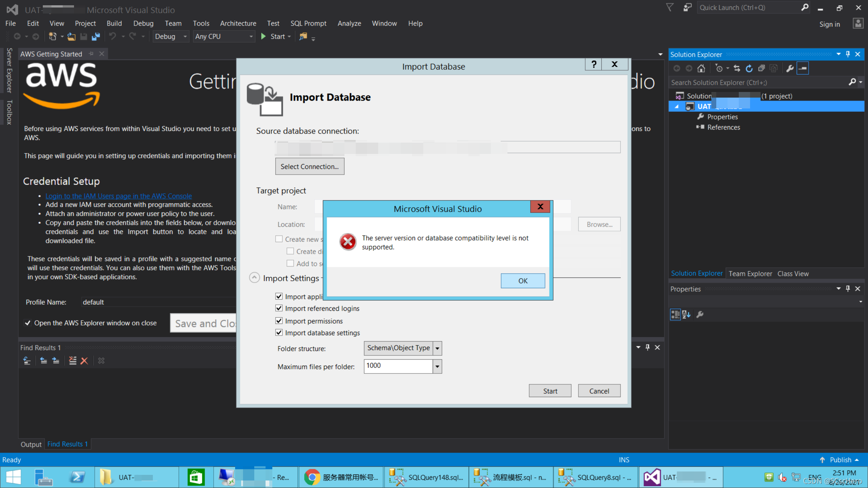Image resolution: width=868 pixels, height=488 pixels.
Task: Click Solution Explorer Properties wrench icon
Action: (x=790, y=68)
